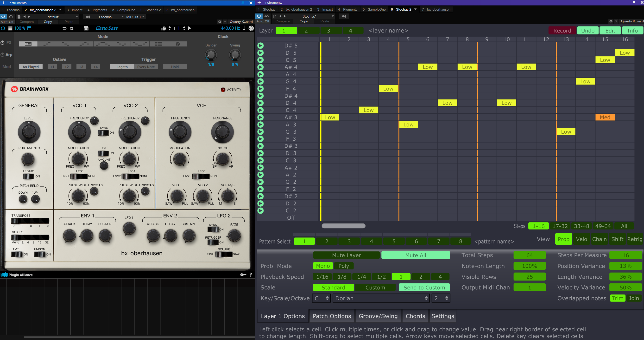This screenshot has width=644, height=340.
Task: Open the MIDI..ut 1 dropdown
Action: coord(135,17)
